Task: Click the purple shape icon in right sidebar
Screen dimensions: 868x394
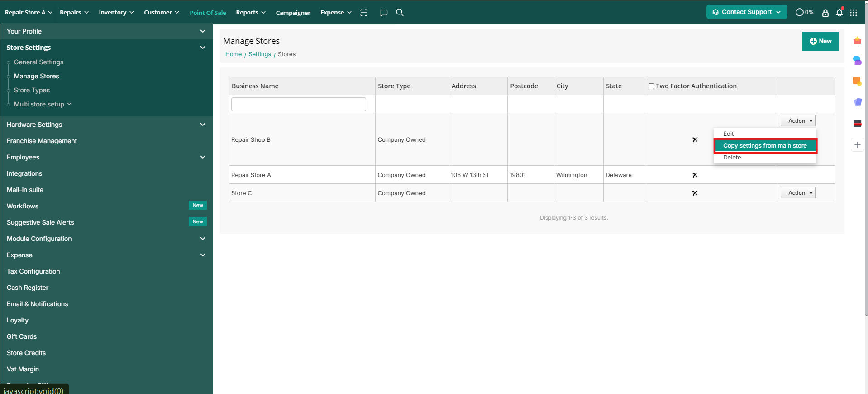Action: point(857,102)
